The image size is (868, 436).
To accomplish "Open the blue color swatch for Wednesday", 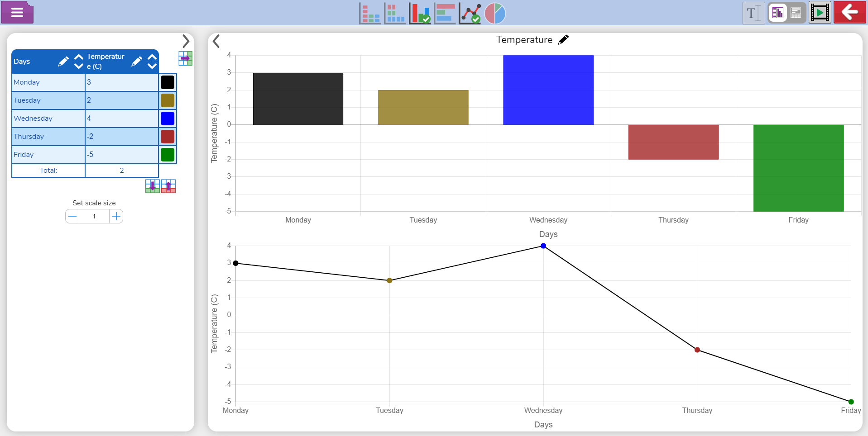I will click(x=168, y=118).
